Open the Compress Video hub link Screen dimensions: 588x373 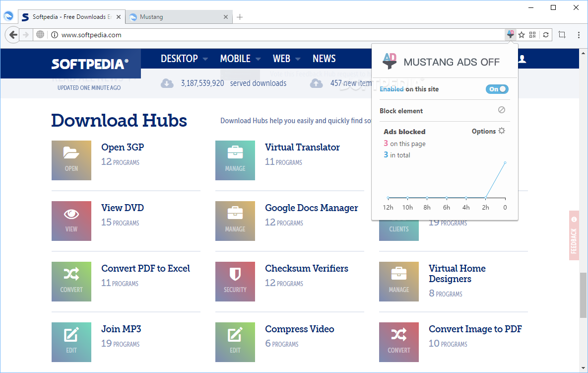pyautogui.click(x=299, y=329)
